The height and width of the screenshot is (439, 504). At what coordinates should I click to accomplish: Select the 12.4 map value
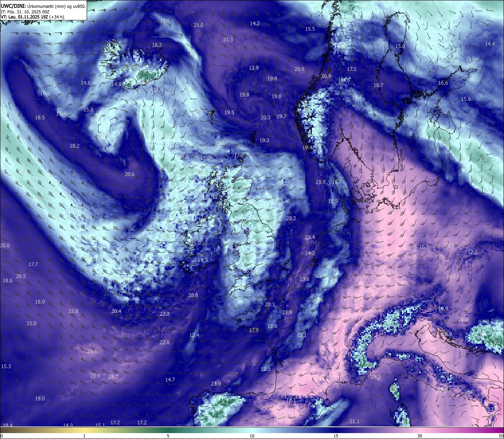tap(194, 335)
